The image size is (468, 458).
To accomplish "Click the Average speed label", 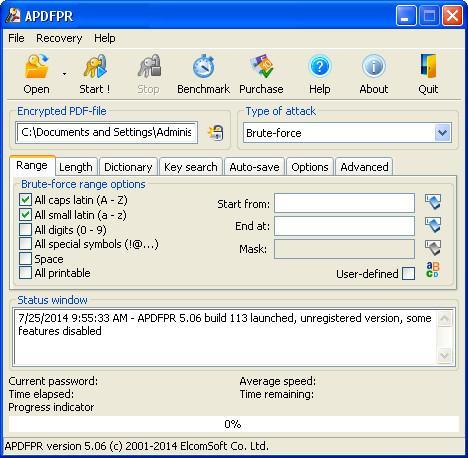I will pos(277,381).
